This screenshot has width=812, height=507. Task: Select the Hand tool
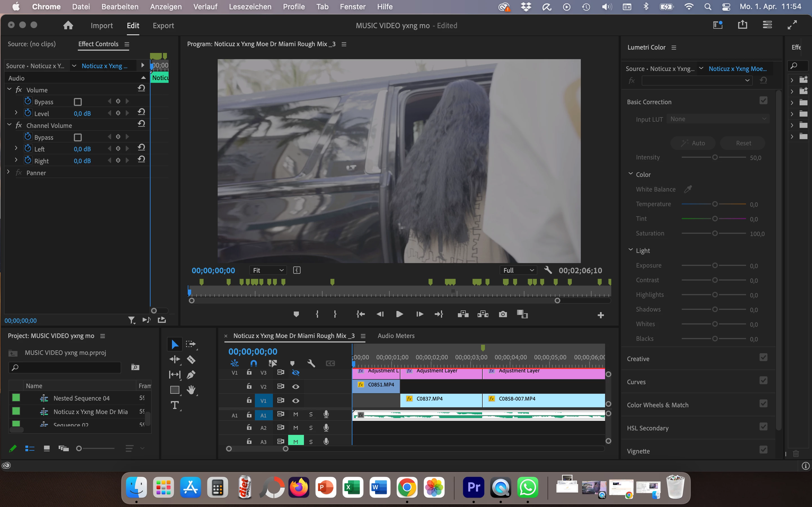(191, 390)
